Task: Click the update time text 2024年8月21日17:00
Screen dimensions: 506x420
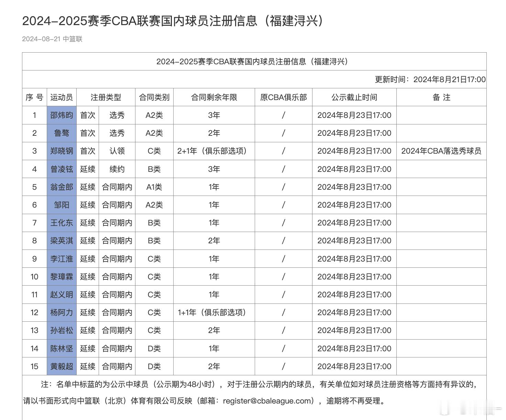Action: [449, 79]
